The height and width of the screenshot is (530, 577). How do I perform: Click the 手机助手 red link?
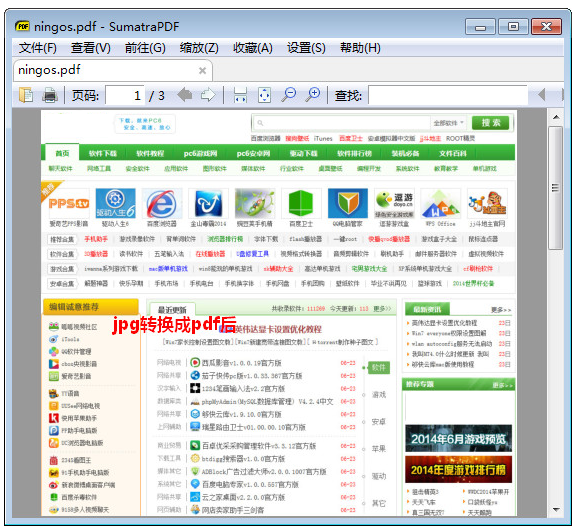pyautogui.click(x=96, y=239)
